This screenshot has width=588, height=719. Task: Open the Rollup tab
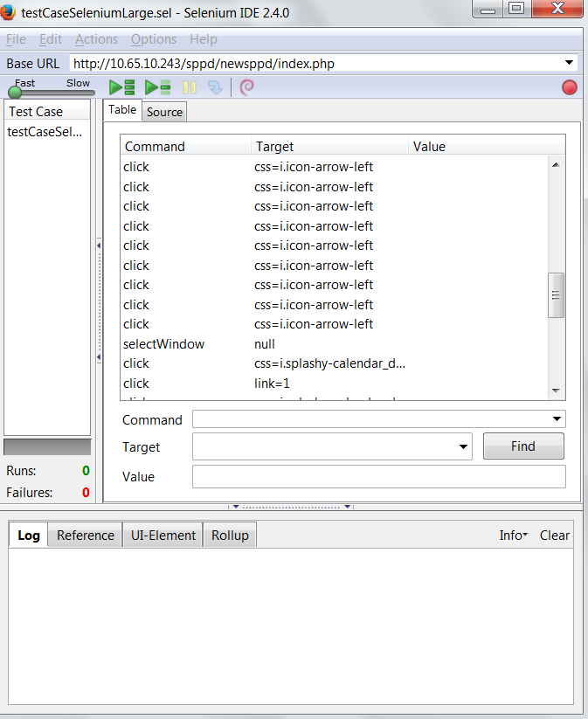coord(230,536)
